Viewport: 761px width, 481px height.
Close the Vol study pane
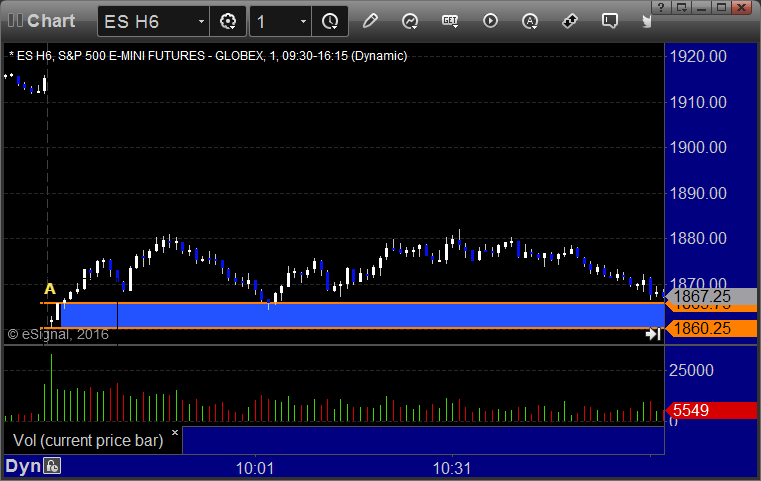coord(175,432)
